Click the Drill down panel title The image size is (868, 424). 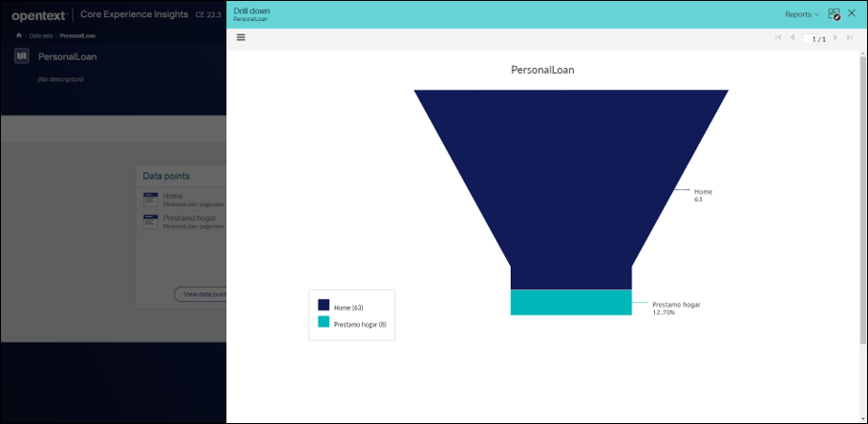[252, 11]
